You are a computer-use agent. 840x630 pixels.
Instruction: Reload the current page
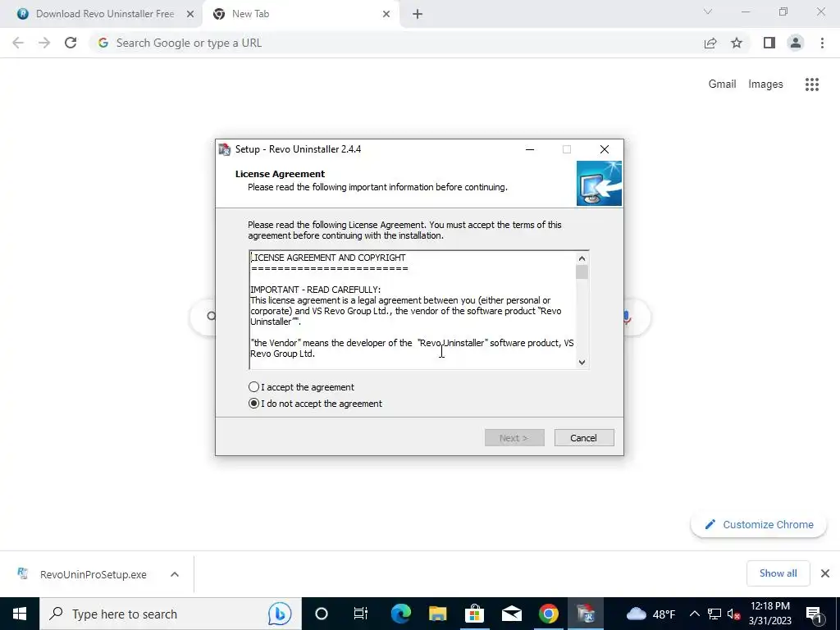point(71,43)
